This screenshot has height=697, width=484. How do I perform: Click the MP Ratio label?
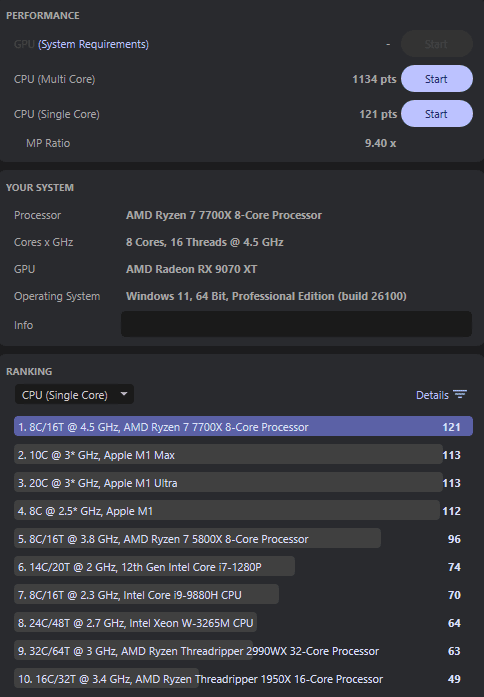click(x=48, y=143)
